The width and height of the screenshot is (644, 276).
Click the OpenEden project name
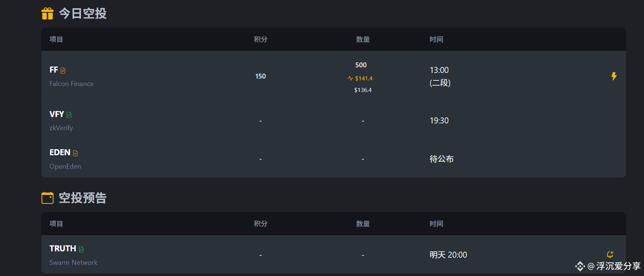(x=65, y=166)
